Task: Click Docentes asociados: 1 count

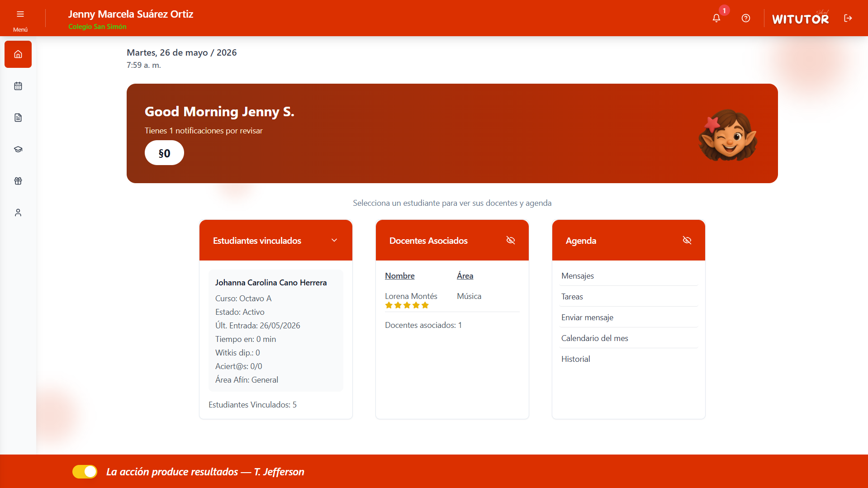Action: pos(423,325)
